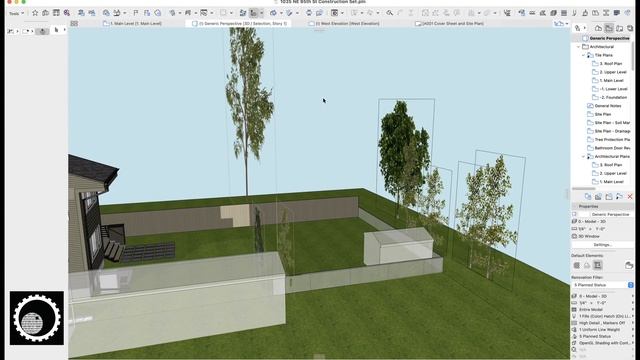This screenshot has height=360, width=640.
Task: Select the Layout Book navigator icon
Action: [619, 28]
